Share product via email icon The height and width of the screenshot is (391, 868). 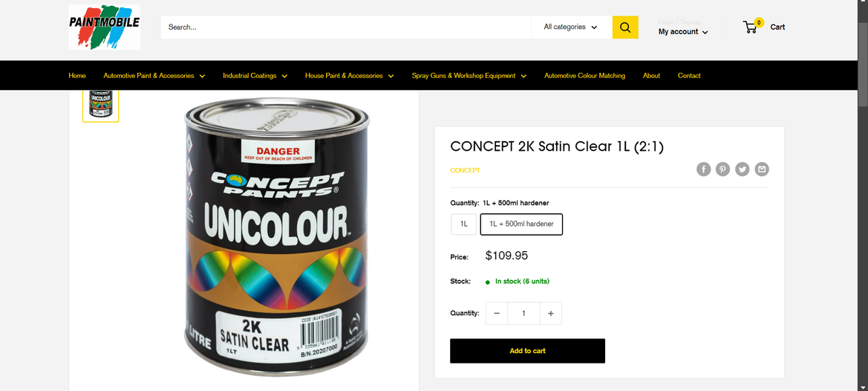coord(762,169)
